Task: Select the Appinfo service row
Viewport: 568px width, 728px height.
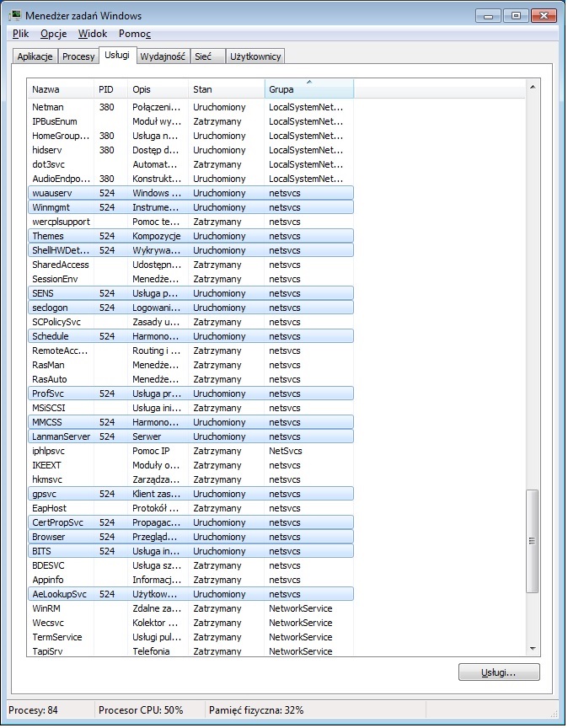Action: point(190,580)
